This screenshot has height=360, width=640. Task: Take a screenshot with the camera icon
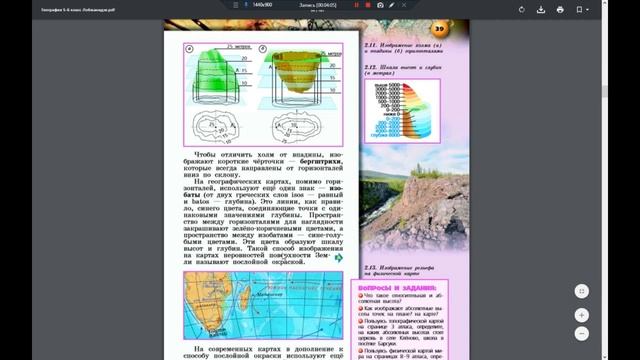(x=380, y=5)
